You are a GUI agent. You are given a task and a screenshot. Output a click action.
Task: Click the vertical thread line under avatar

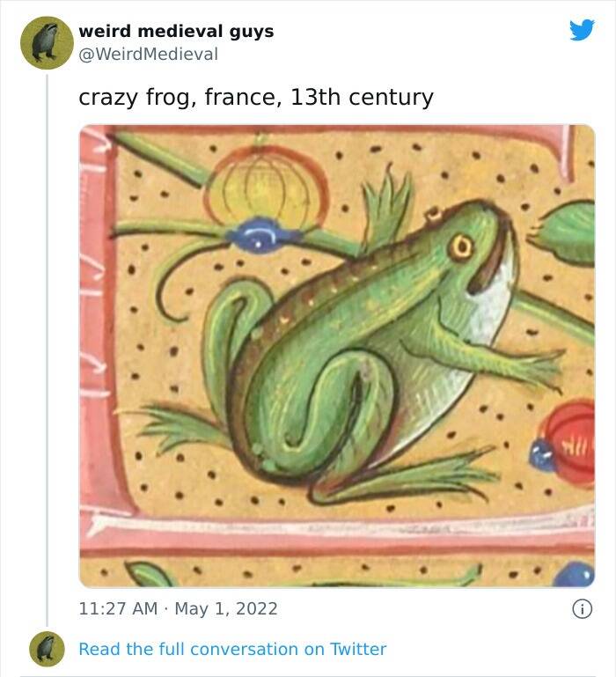click(47, 350)
